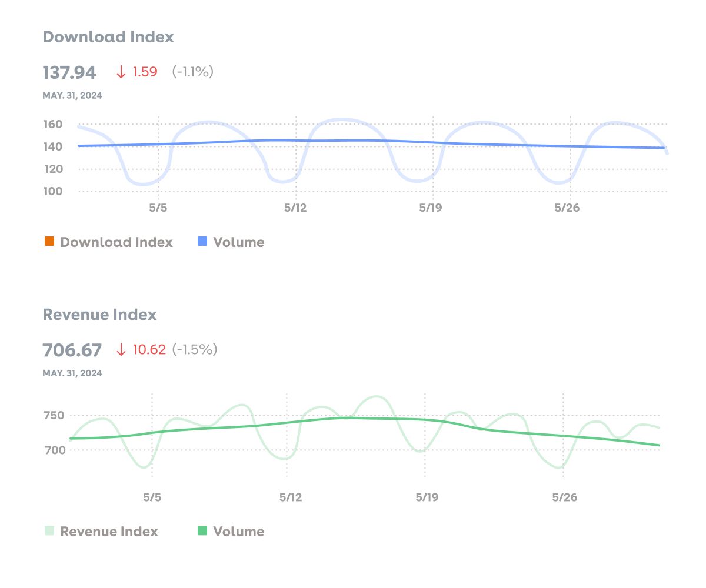Select the Revenue Index legend label
This screenshot has height=588, width=706.
109,532
